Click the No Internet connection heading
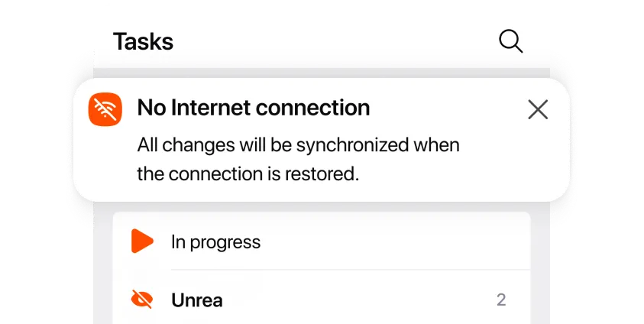This screenshot has height=324, width=644. click(x=253, y=108)
